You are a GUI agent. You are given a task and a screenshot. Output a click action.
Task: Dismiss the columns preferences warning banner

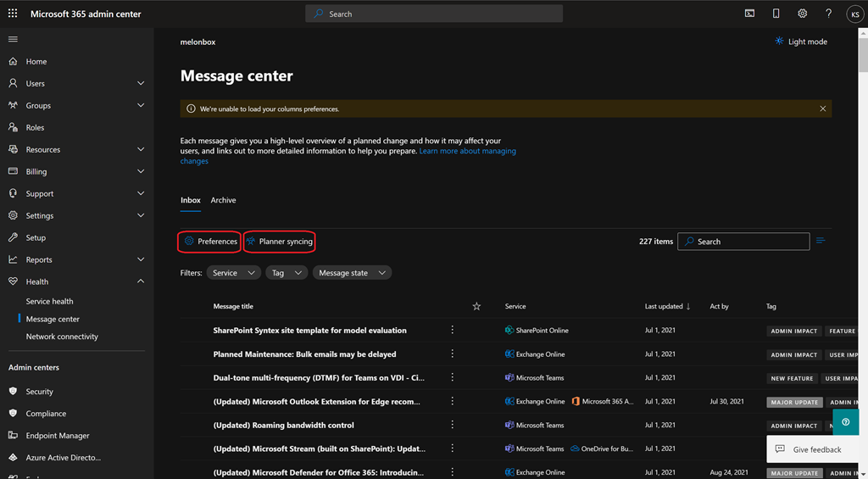click(x=822, y=109)
